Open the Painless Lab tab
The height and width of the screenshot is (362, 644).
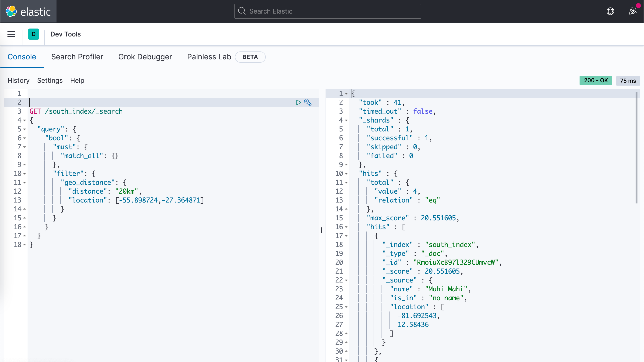209,57
